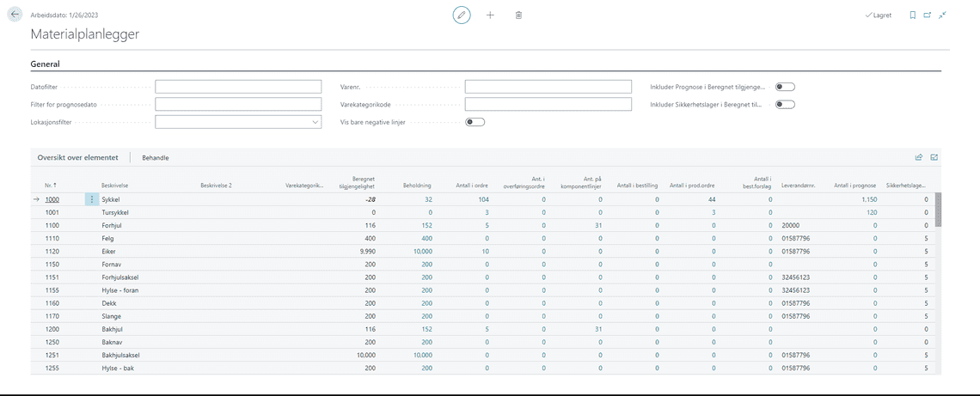Collapse the General section header
The height and width of the screenshot is (396, 980).
pyautogui.click(x=45, y=64)
